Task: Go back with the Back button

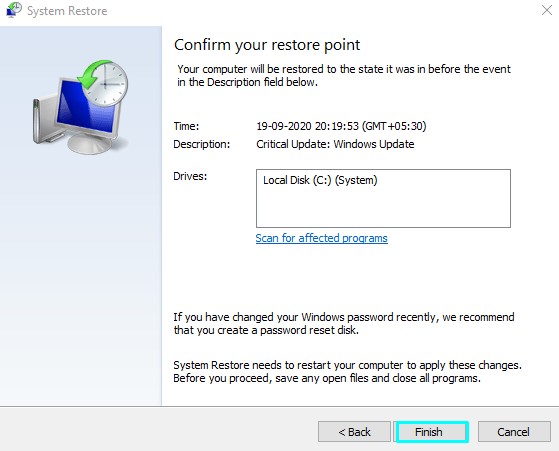Action: 354,432
